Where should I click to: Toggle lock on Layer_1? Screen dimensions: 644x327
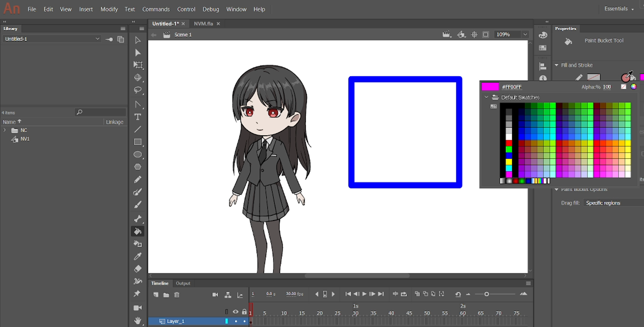[x=244, y=321]
